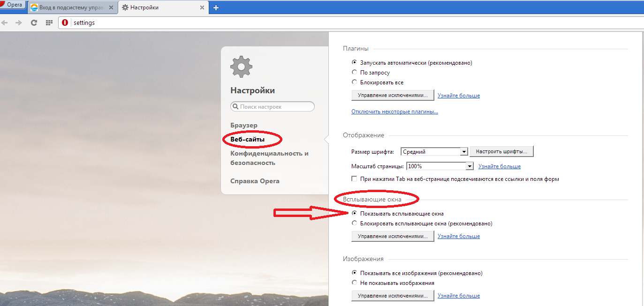This screenshot has width=644, height=306.
Task: Close the Настройки tab
Action: 202,7
